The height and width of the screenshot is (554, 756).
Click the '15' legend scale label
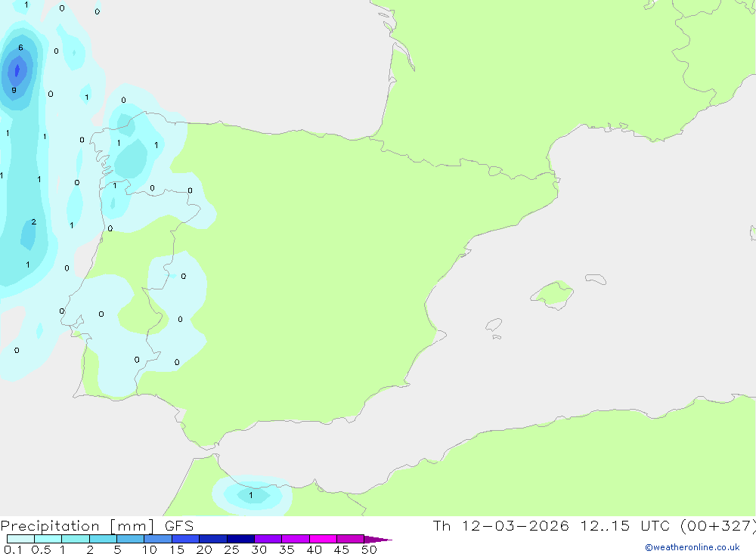coord(177,549)
